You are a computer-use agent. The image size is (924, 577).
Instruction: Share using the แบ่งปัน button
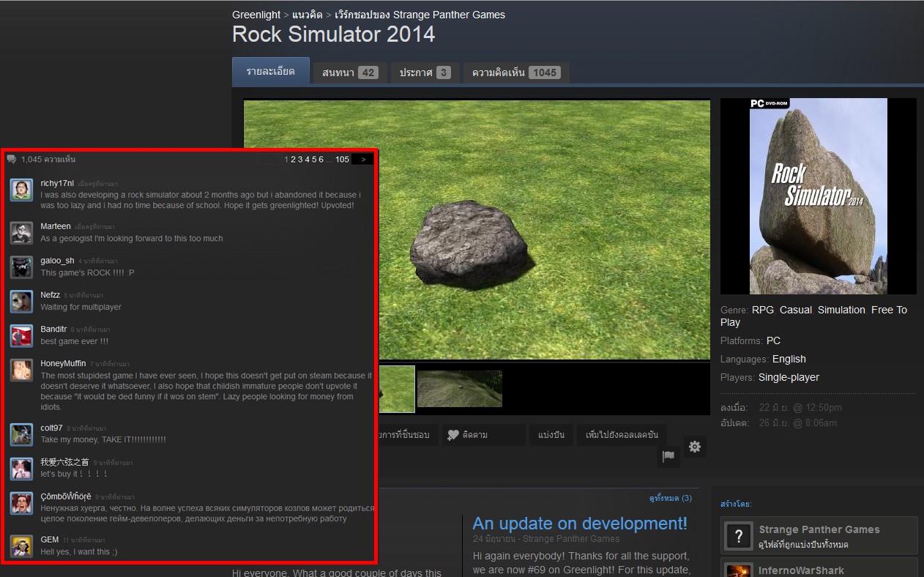point(551,435)
